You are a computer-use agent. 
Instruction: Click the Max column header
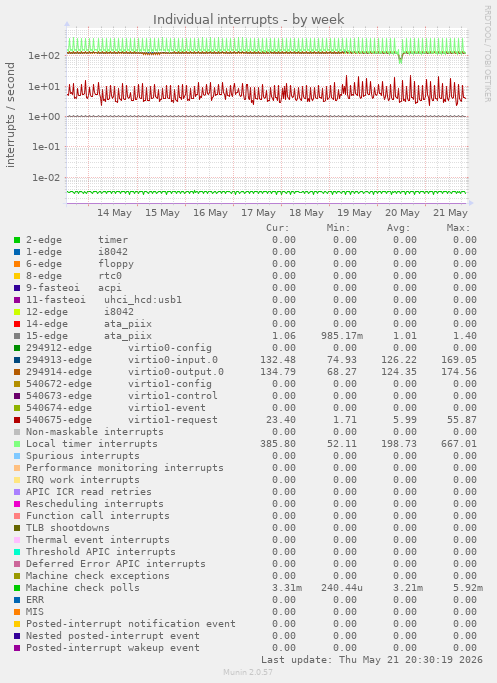pos(458,228)
